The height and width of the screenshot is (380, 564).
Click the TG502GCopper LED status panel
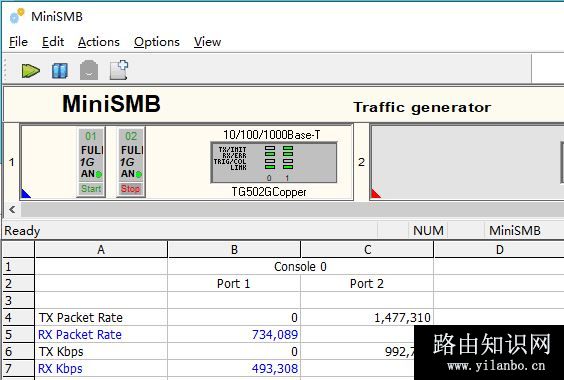(x=274, y=162)
